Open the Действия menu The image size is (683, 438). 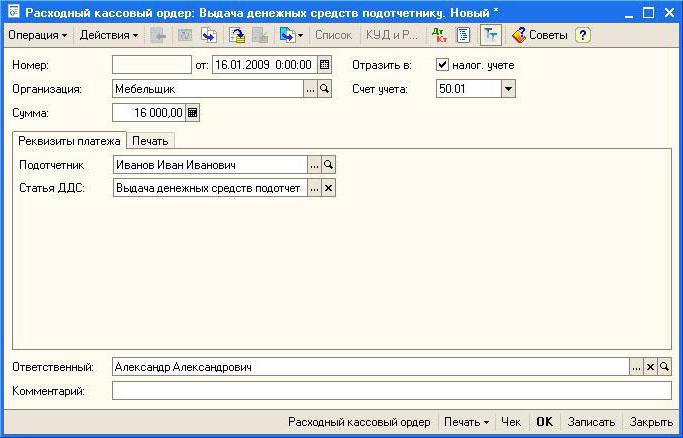pyautogui.click(x=108, y=35)
